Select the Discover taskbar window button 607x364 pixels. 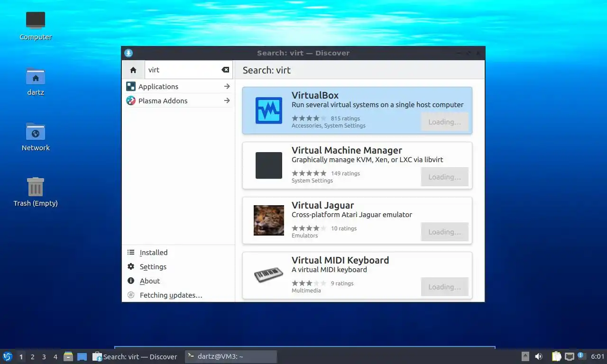click(x=135, y=356)
